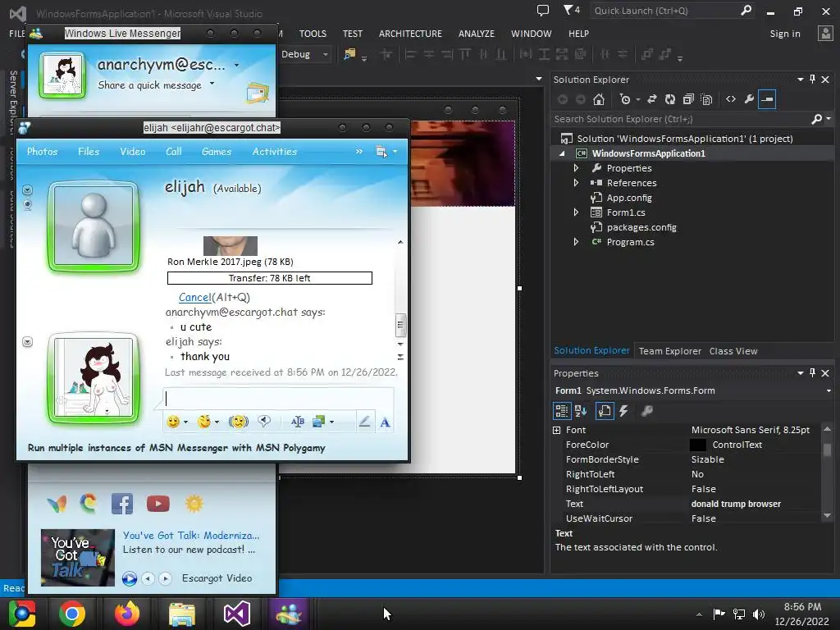Click the Solution Explorer Home icon
The image size is (840, 630).
(x=598, y=99)
